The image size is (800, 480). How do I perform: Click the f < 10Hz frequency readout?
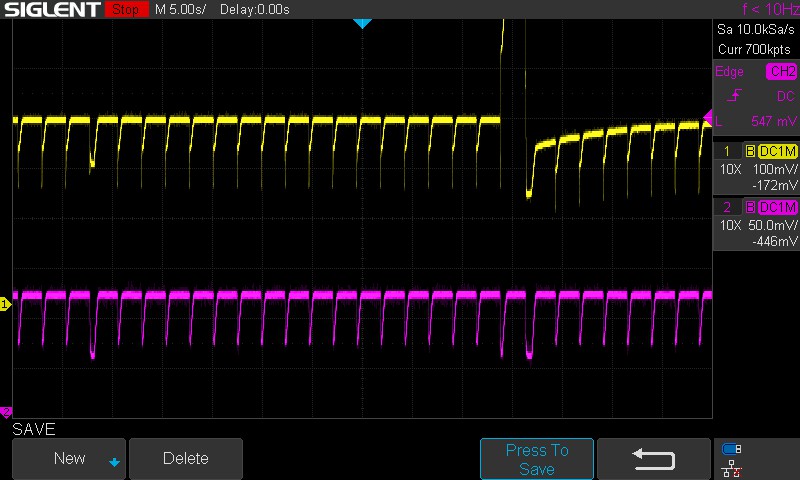pos(770,9)
